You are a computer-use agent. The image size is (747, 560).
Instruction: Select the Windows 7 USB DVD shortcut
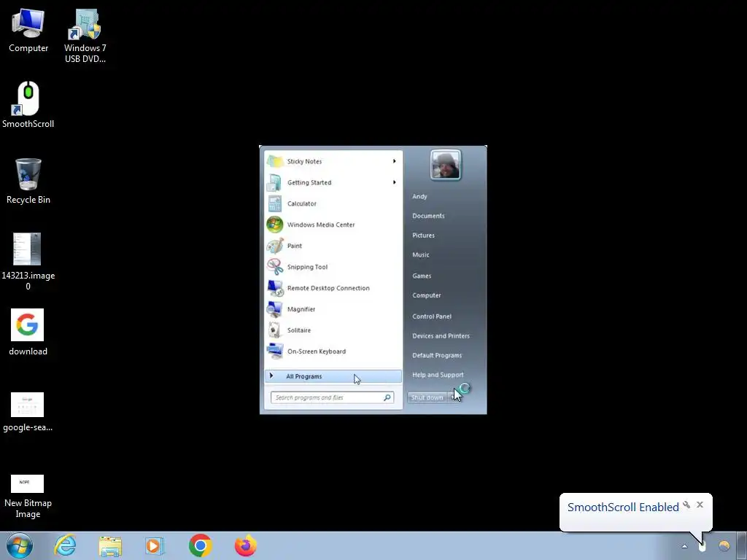[x=85, y=36]
